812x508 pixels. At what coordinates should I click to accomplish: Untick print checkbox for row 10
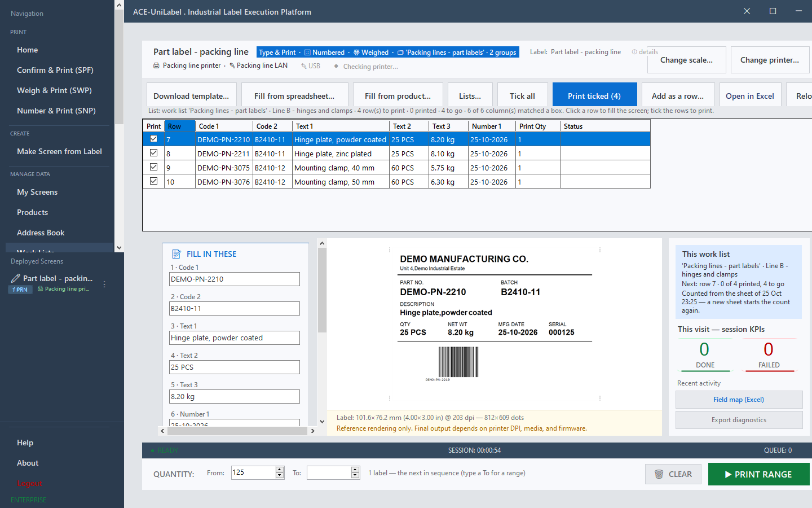click(x=153, y=181)
